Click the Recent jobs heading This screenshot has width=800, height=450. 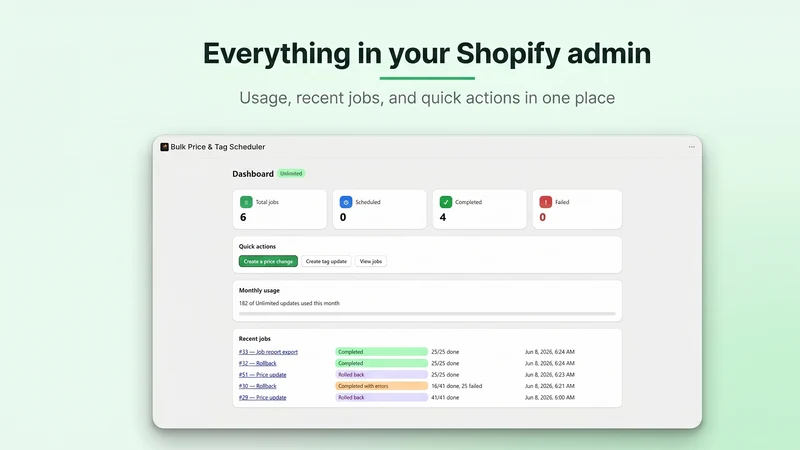(x=255, y=339)
